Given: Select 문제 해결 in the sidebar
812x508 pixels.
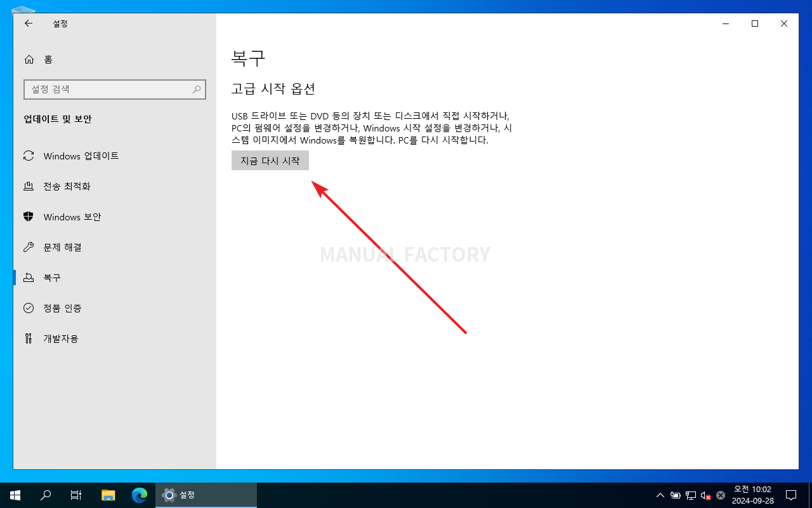Looking at the screenshot, I should tap(114, 247).
